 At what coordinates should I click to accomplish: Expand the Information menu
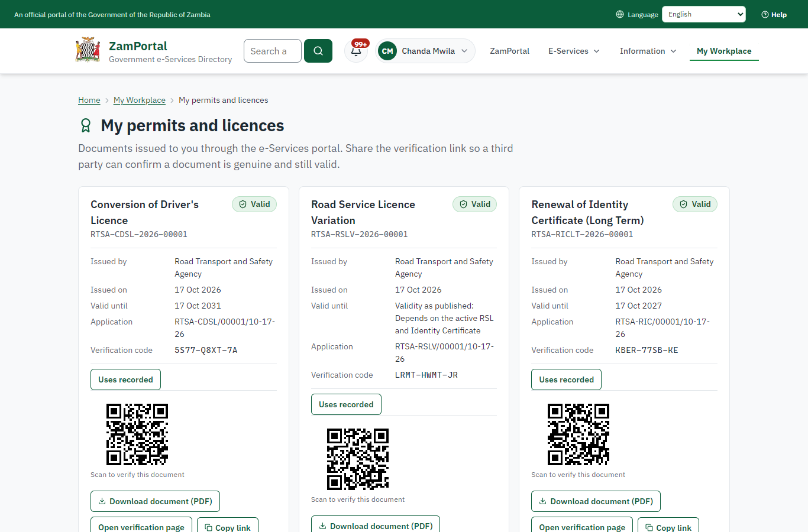tap(648, 51)
